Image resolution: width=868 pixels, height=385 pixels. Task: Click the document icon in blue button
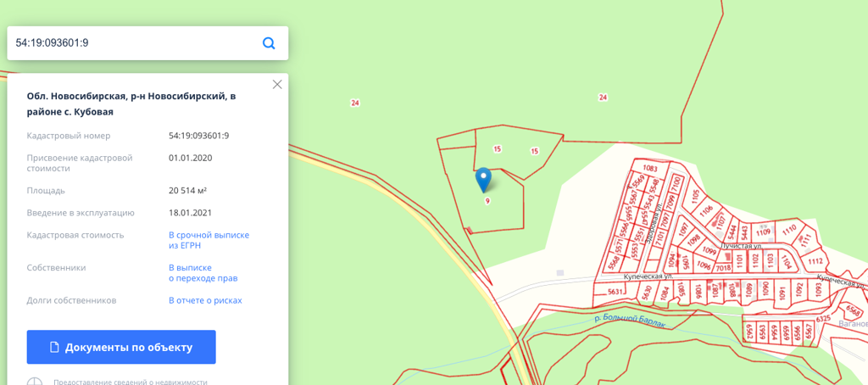pos(54,348)
